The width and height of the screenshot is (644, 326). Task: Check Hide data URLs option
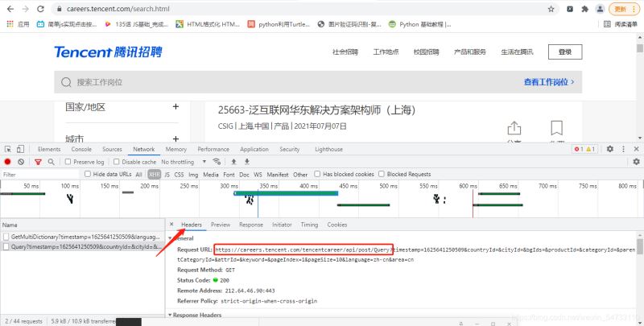[88, 174]
